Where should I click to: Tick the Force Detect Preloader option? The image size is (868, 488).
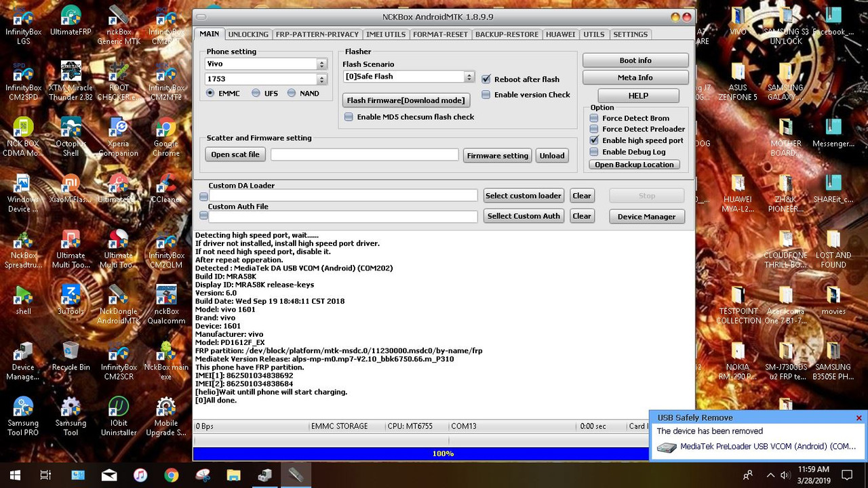(594, 129)
